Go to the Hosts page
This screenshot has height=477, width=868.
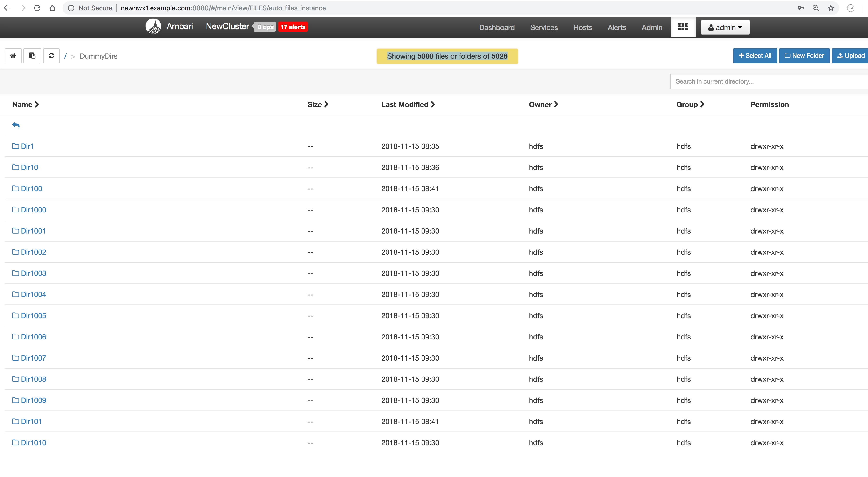(x=583, y=28)
